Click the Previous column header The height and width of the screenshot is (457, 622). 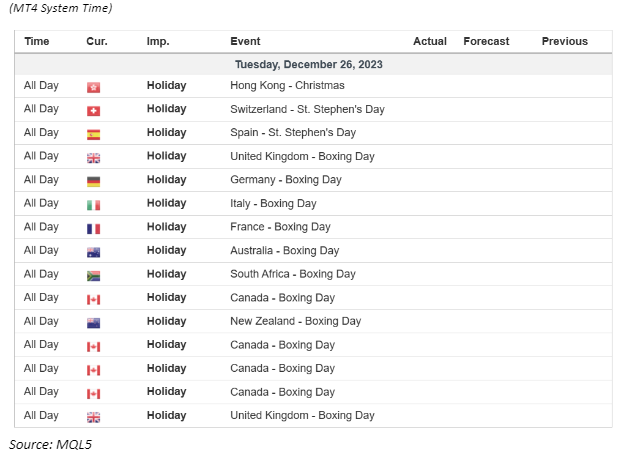(x=565, y=41)
